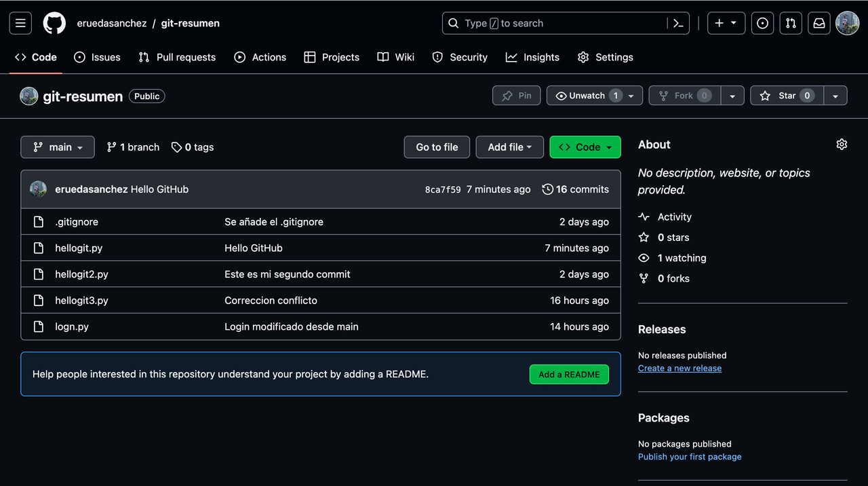Open the 0 tags link

[x=193, y=147]
